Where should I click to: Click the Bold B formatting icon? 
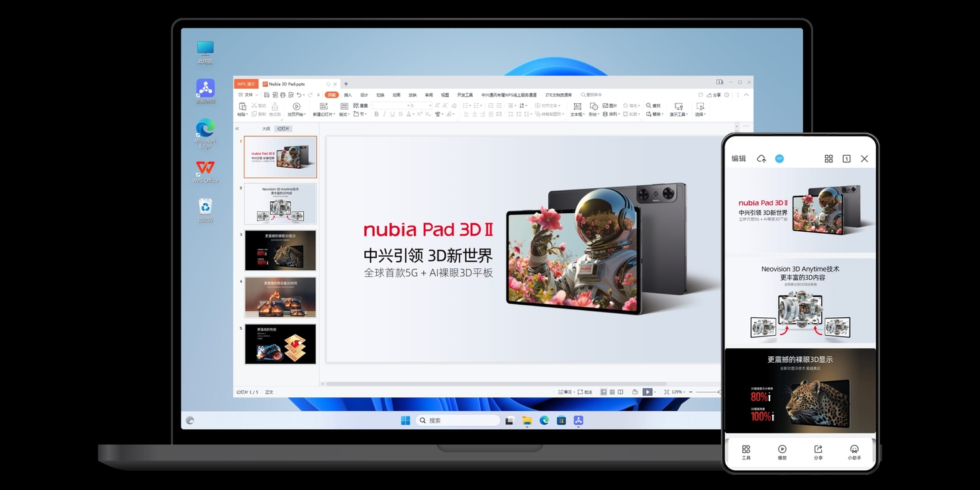(x=376, y=114)
